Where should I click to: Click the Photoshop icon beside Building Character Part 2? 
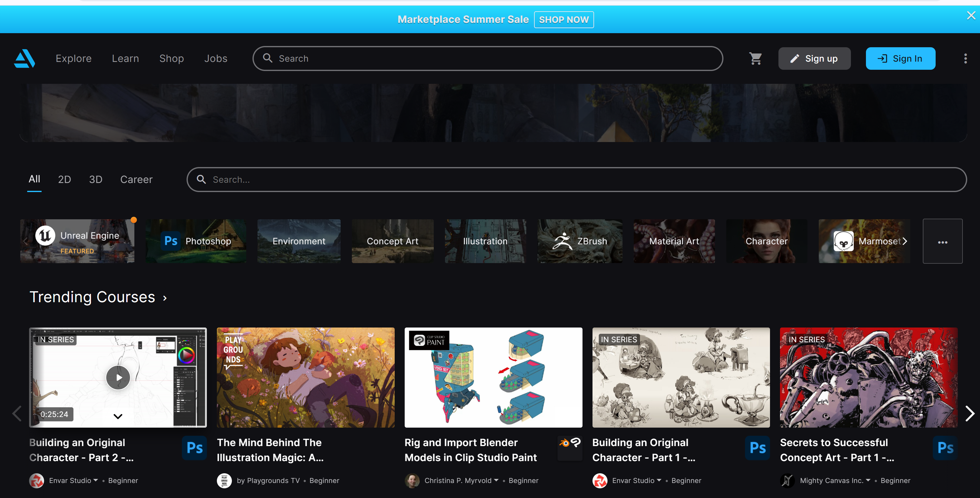coord(194,448)
